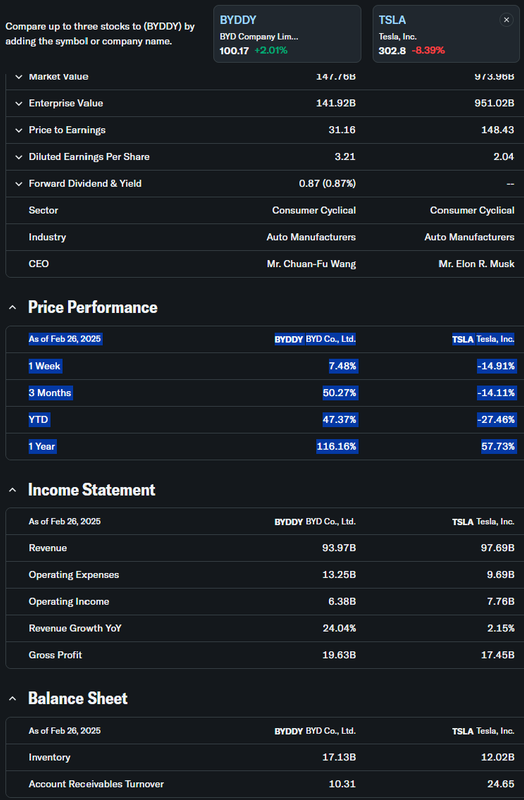Image resolution: width=524 pixels, height=800 pixels.
Task: Click the Inventory row label
Action: (49, 758)
